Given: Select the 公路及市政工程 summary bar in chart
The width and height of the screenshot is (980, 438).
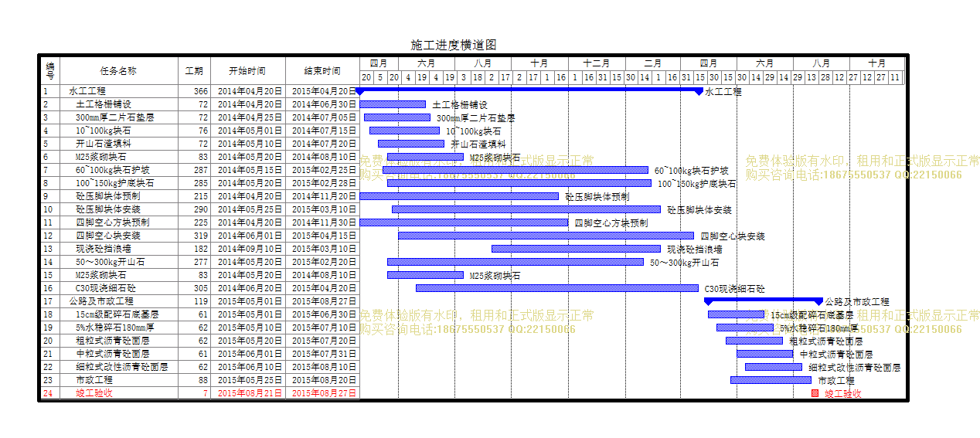Looking at the screenshot, I should [764, 300].
